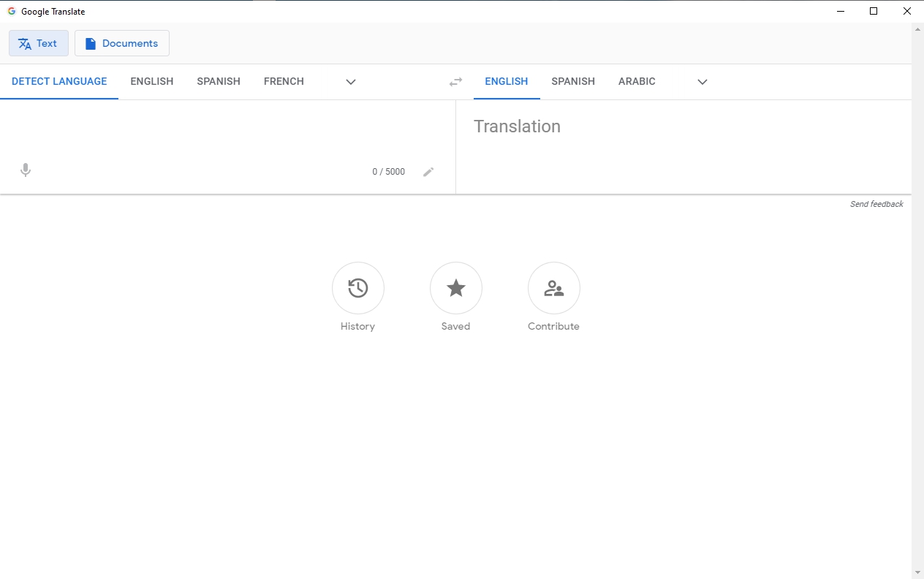Set target language to Spanish
The width and height of the screenshot is (924, 579).
[573, 81]
